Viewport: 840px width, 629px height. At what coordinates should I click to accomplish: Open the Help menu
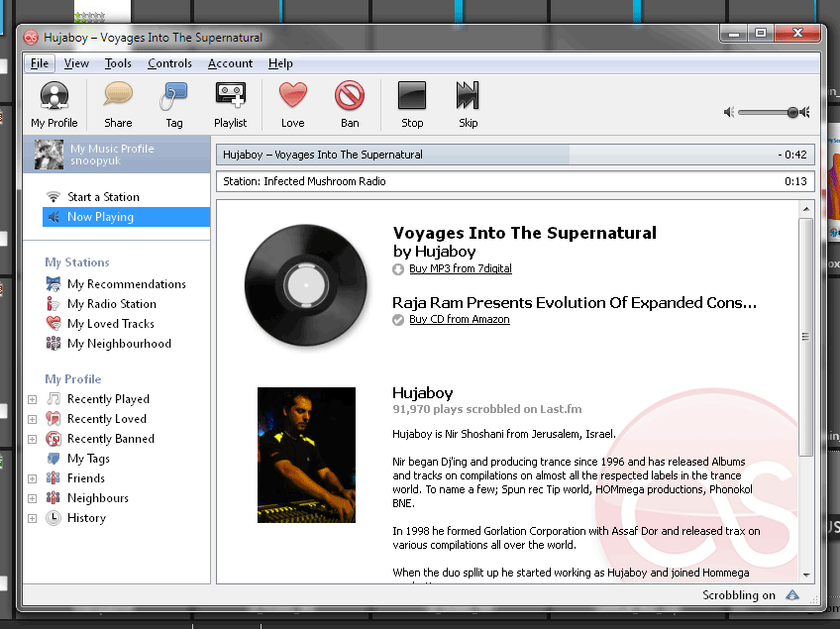280,63
